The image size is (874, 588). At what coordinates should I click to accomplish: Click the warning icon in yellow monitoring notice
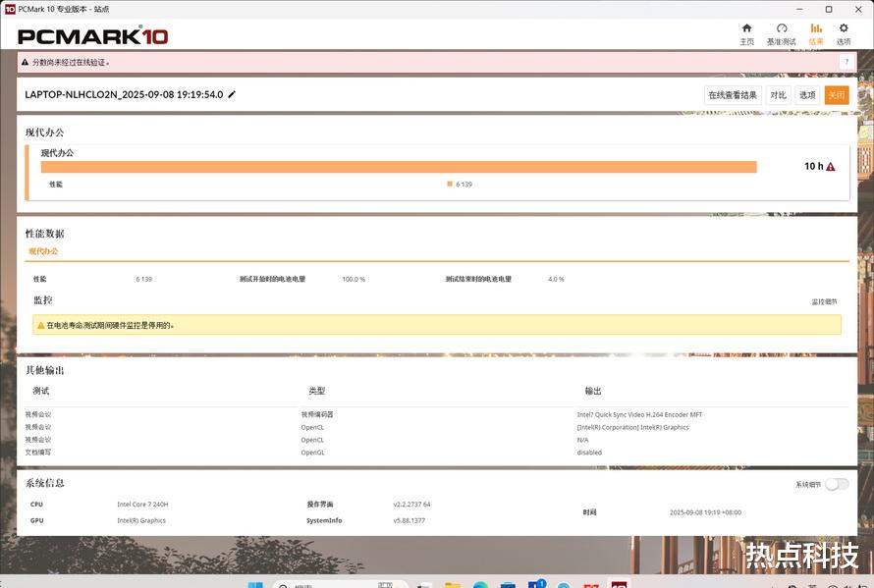[40, 325]
